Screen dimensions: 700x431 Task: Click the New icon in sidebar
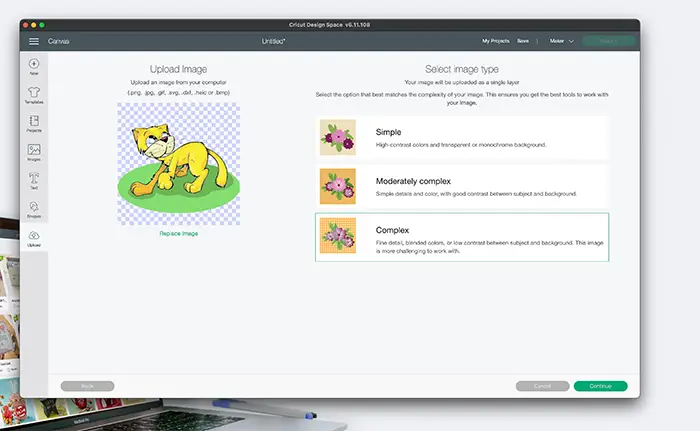click(34, 67)
